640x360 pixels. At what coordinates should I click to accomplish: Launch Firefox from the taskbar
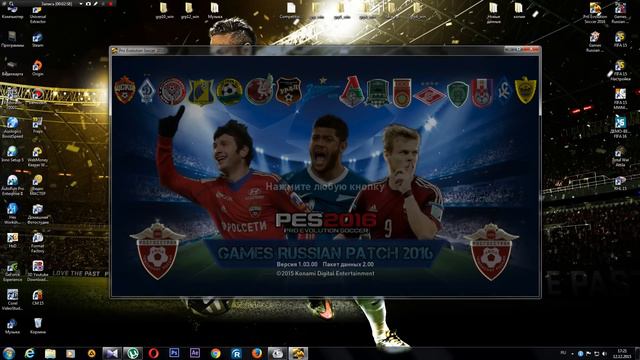256,353
